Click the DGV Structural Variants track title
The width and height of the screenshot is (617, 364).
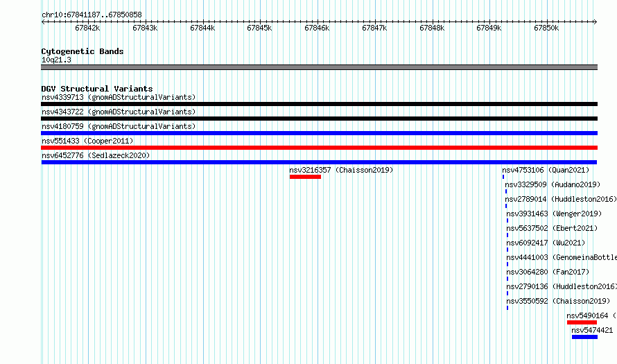(97, 89)
